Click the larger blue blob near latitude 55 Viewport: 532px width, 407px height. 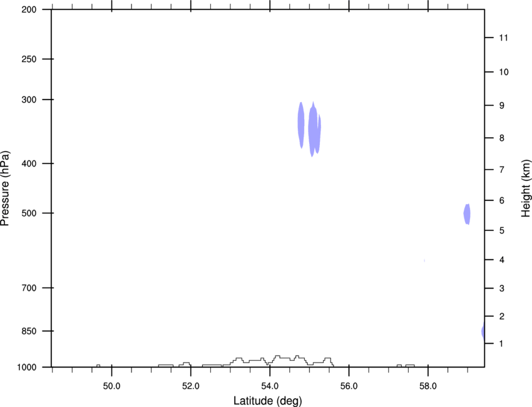click(x=314, y=130)
